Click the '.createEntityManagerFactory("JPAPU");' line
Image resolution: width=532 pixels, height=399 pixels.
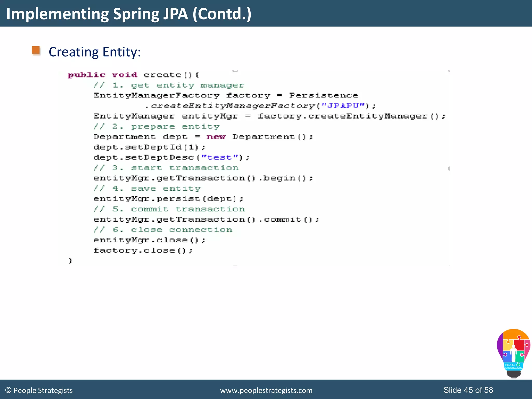(260, 106)
